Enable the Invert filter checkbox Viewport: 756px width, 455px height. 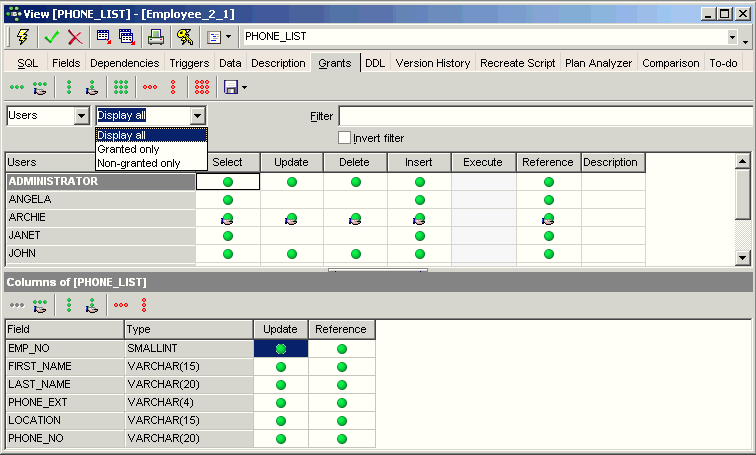click(x=344, y=138)
